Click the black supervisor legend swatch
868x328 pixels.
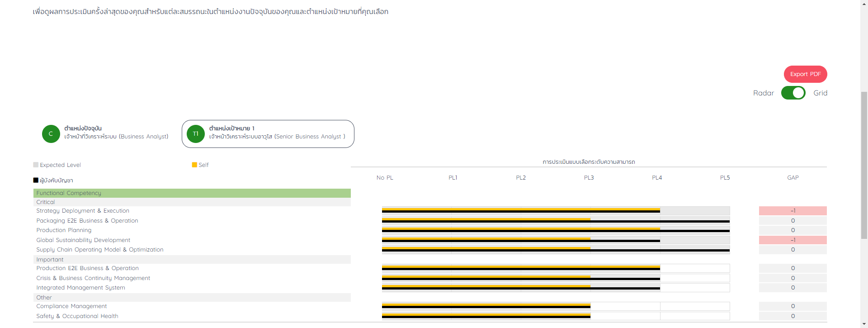tap(36, 180)
